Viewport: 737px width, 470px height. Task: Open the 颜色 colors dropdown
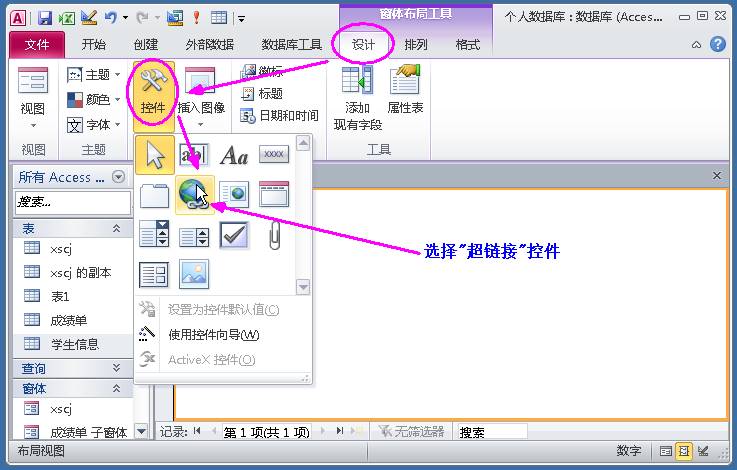94,99
